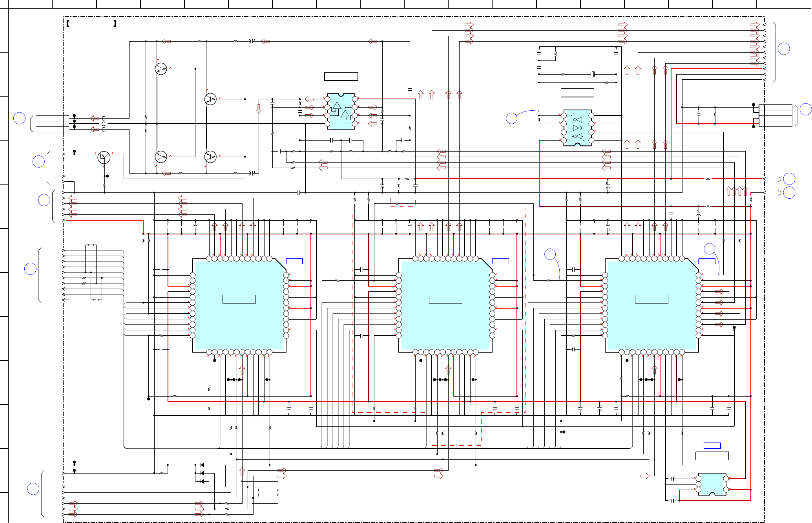This screenshot has width=812, height=523.
Task: Select the blue circle next to the left-edge connector
Action: point(20,118)
